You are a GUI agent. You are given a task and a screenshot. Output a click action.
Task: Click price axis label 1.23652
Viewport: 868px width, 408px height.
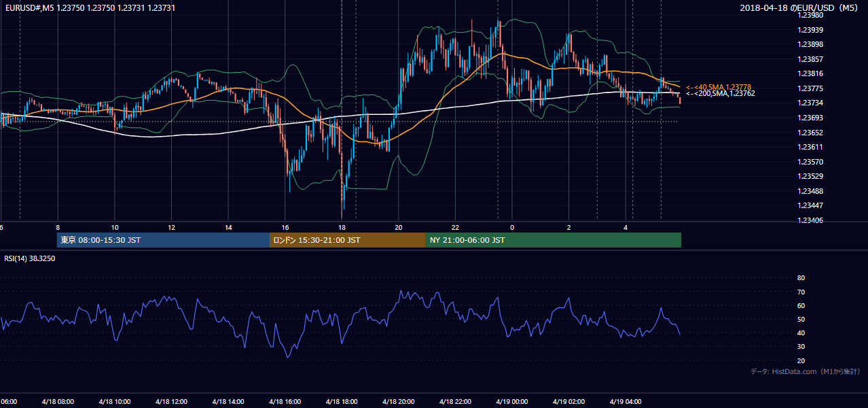tap(810, 133)
